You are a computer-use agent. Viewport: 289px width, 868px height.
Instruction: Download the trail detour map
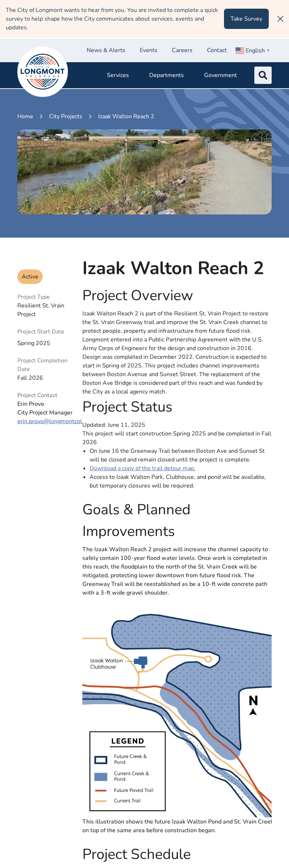(x=142, y=468)
